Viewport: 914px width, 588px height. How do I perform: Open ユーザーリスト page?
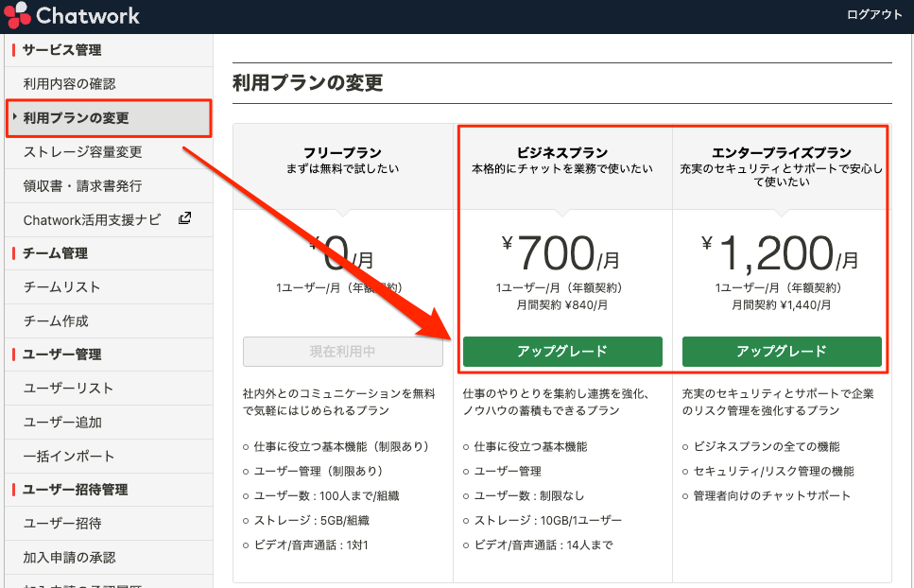point(109,389)
